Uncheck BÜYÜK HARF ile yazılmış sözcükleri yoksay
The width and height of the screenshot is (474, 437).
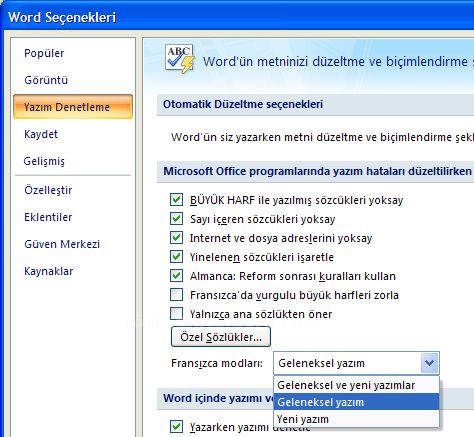[x=176, y=200]
